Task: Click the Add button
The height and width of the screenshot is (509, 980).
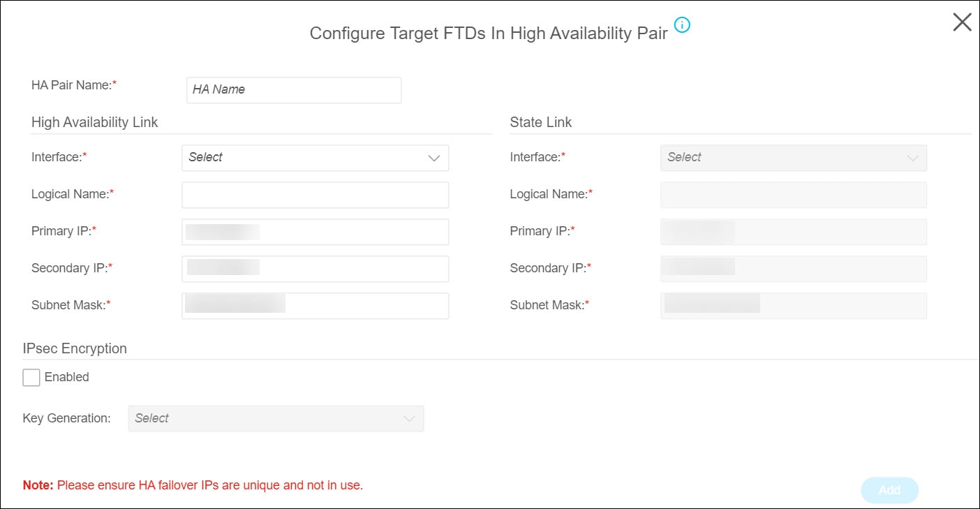Action: tap(889, 490)
